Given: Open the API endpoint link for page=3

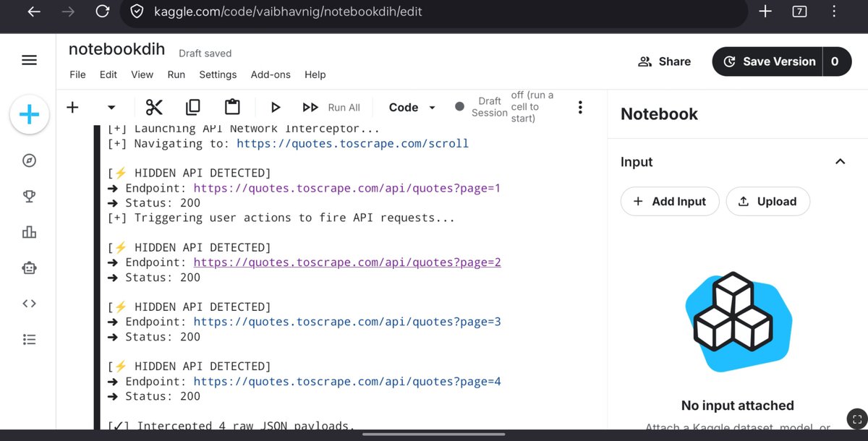Looking at the screenshot, I should click(347, 322).
